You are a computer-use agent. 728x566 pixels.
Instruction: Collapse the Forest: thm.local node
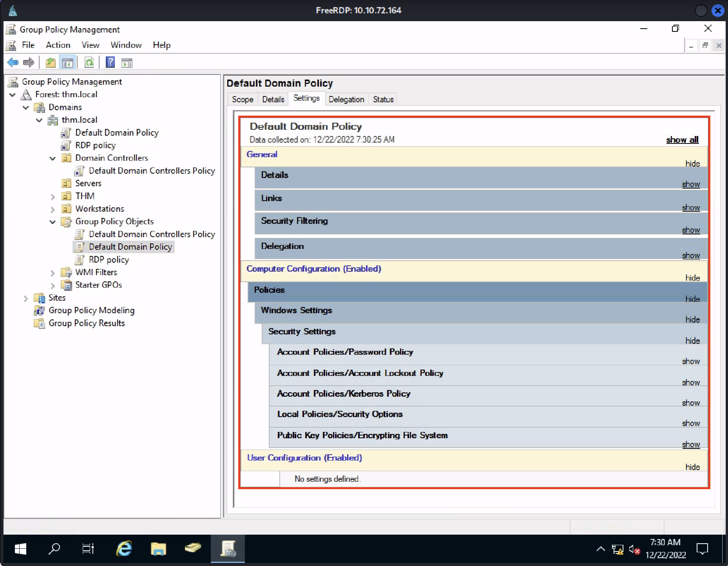click(13, 95)
